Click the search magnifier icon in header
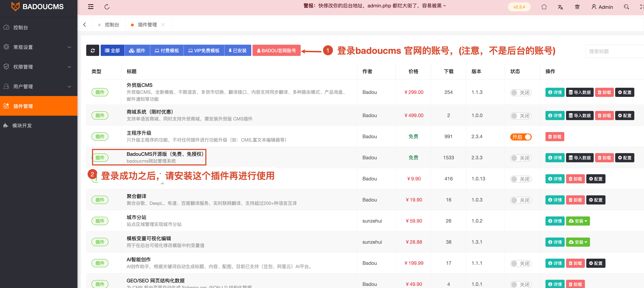644x288 pixels. click(626, 7)
